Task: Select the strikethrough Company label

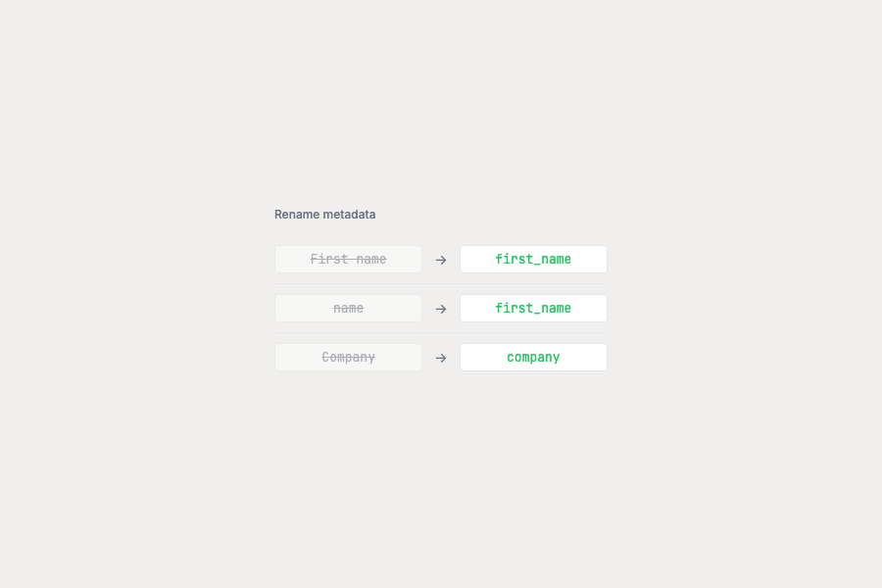Action: [x=348, y=357]
